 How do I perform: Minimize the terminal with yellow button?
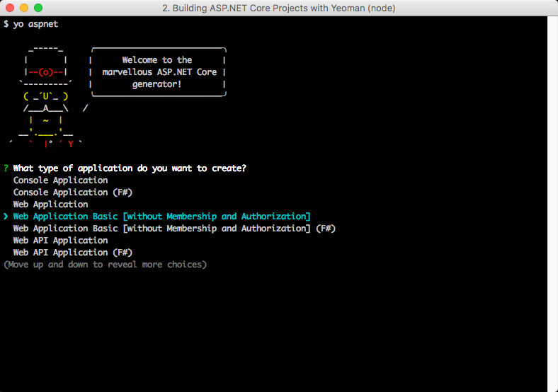(24, 8)
